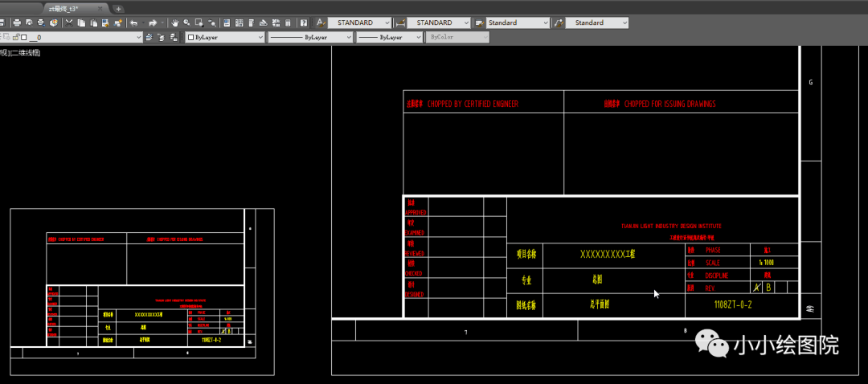
Task: Click the 3D DWF export icon
Action: click(54, 22)
